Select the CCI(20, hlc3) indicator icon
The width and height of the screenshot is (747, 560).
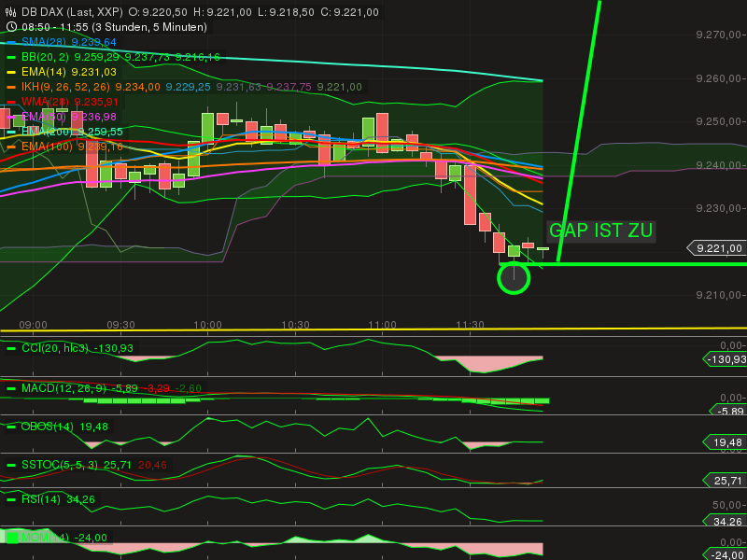pos(10,348)
